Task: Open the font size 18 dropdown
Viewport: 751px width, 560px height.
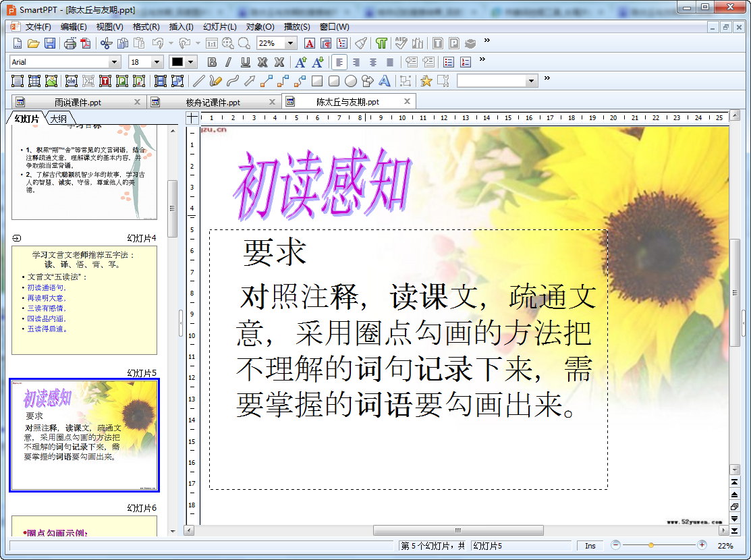Action: pos(157,62)
